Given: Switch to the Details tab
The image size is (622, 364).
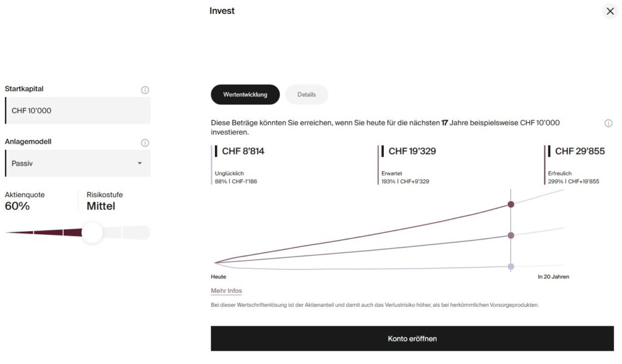Looking at the screenshot, I should (x=306, y=95).
